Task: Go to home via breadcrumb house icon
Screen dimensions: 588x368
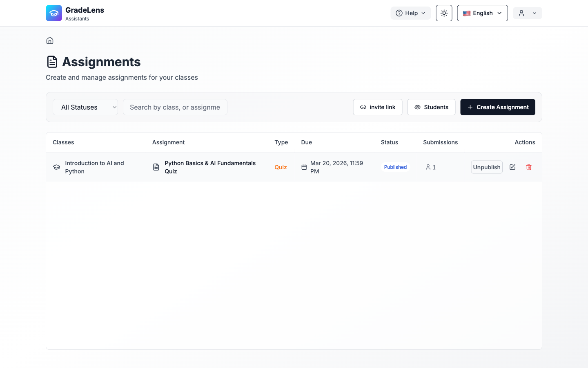Action: (x=50, y=40)
